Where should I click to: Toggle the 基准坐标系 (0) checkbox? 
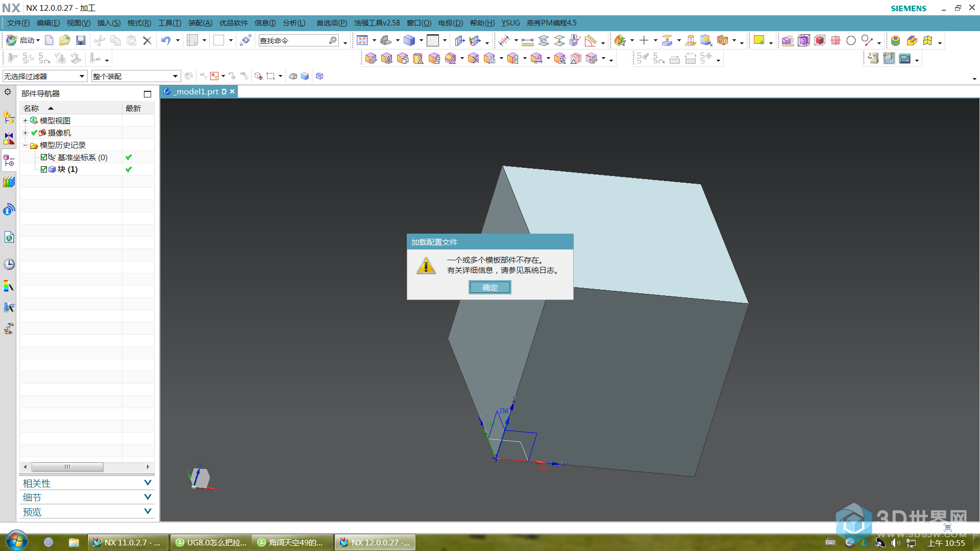click(44, 157)
